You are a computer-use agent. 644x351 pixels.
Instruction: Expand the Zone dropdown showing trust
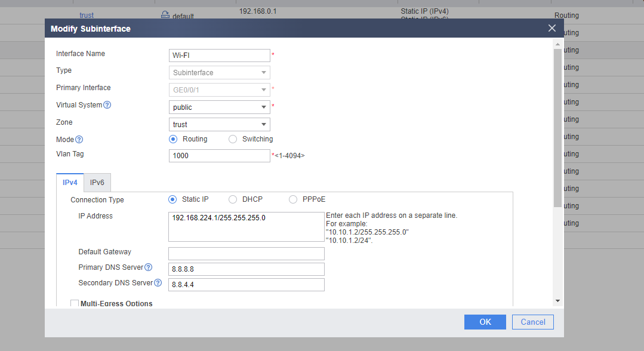[x=219, y=125]
